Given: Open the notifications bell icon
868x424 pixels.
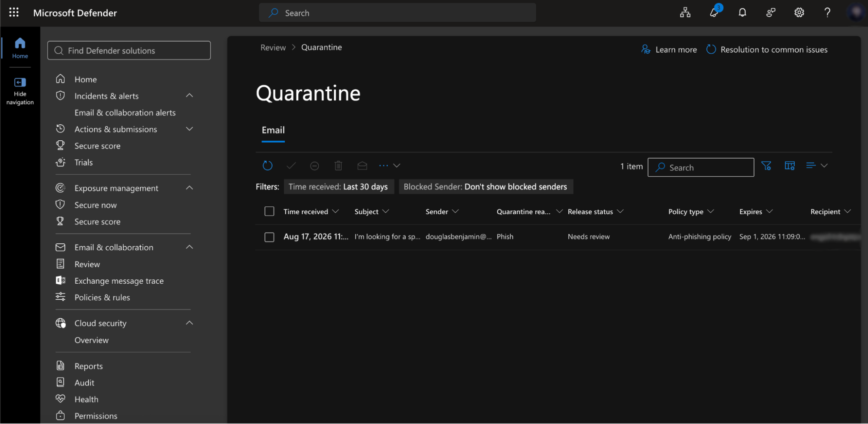Looking at the screenshot, I should (x=743, y=13).
